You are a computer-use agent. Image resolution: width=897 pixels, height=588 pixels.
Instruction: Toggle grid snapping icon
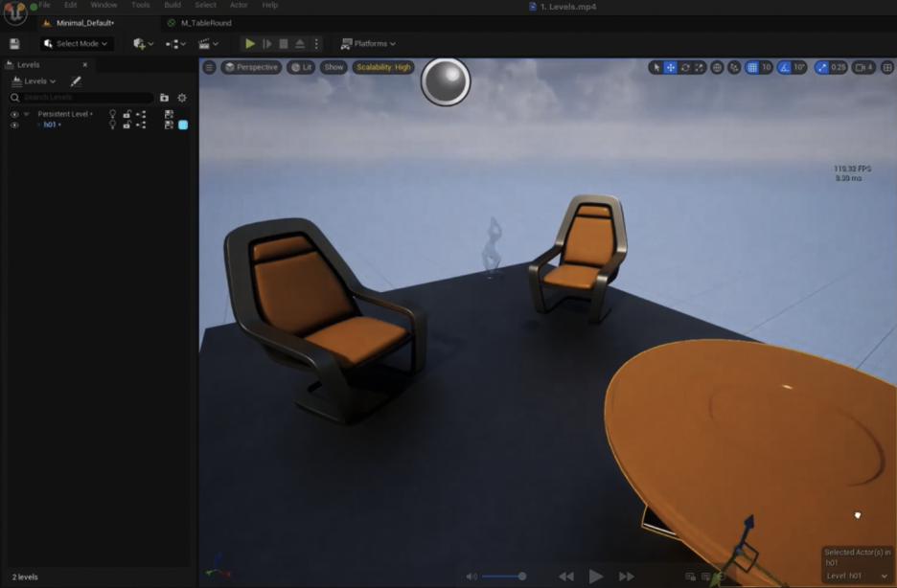coord(752,67)
